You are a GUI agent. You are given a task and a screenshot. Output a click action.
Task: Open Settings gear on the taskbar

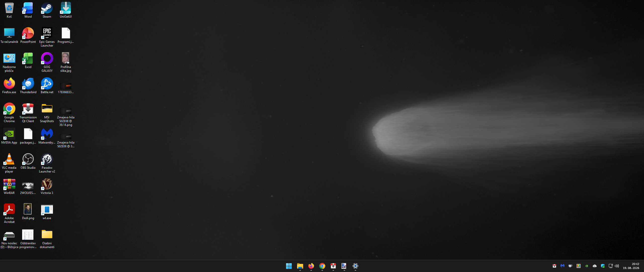click(x=355, y=266)
